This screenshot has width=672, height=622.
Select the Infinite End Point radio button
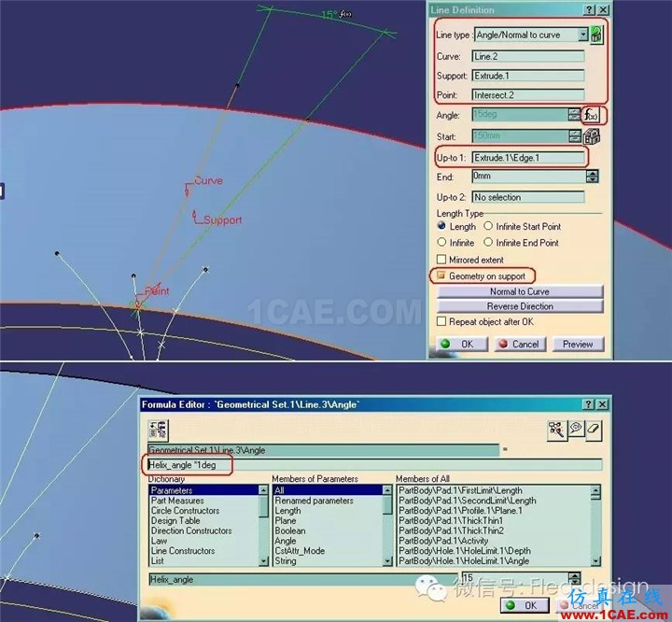point(488,243)
